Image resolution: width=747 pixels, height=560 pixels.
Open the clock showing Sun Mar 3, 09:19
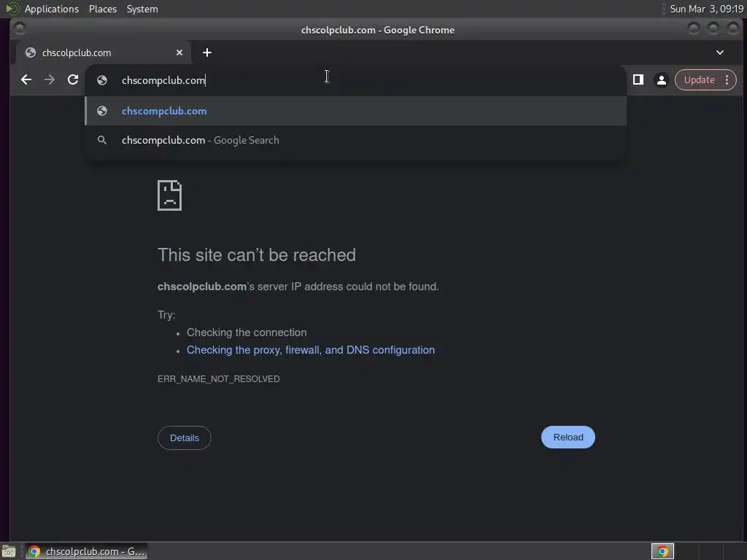coord(706,9)
